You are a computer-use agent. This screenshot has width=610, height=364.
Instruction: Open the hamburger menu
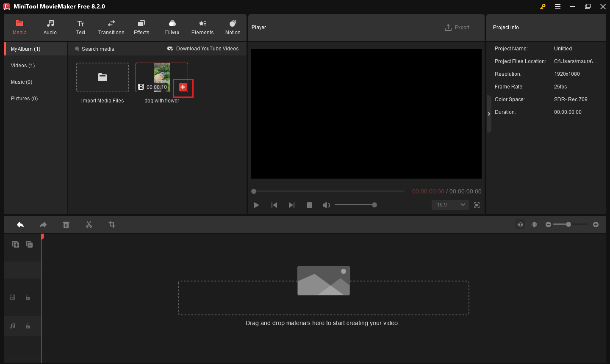pyautogui.click(x=557, y=6)
